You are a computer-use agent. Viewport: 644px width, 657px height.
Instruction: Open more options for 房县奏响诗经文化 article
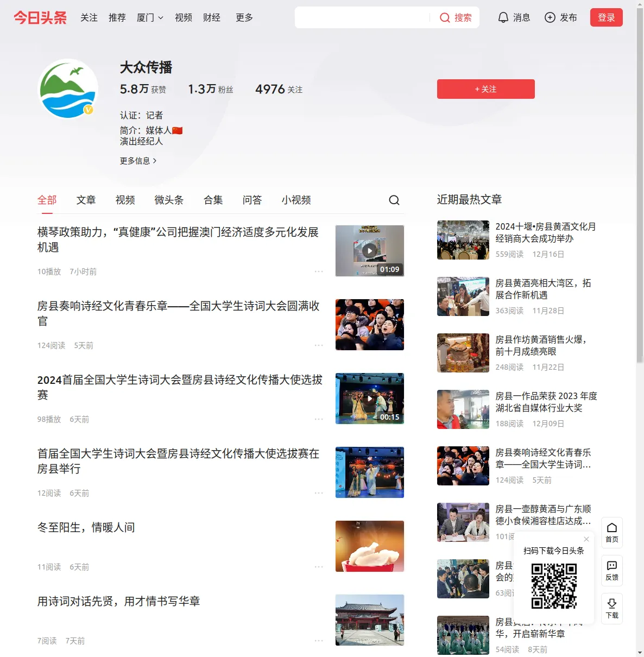click(319, 345)
